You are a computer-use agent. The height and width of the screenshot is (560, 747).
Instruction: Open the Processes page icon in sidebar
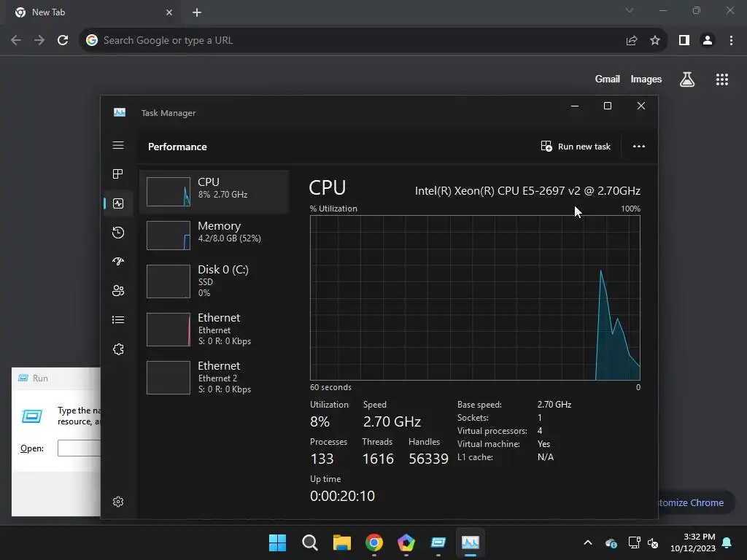(118, 174)
